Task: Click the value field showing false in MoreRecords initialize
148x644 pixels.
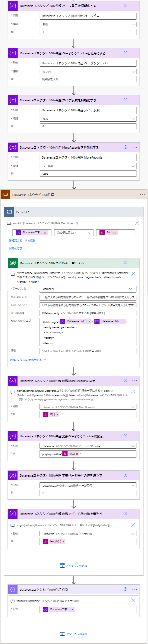Action: [88, 173]
